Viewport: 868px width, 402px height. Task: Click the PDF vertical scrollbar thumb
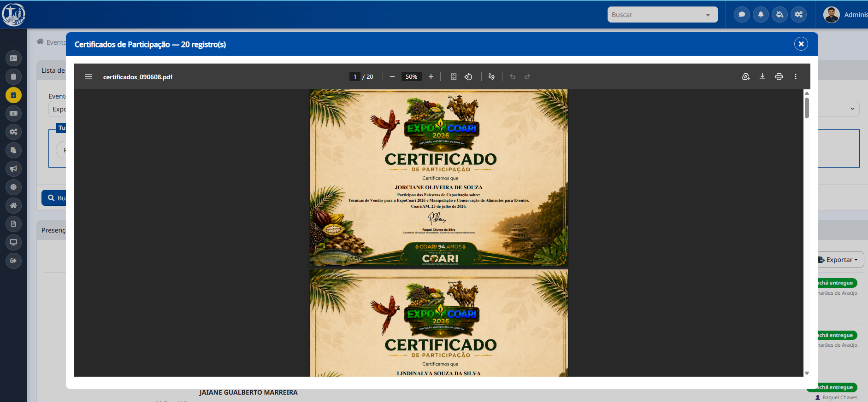click(x=807, y=108)
